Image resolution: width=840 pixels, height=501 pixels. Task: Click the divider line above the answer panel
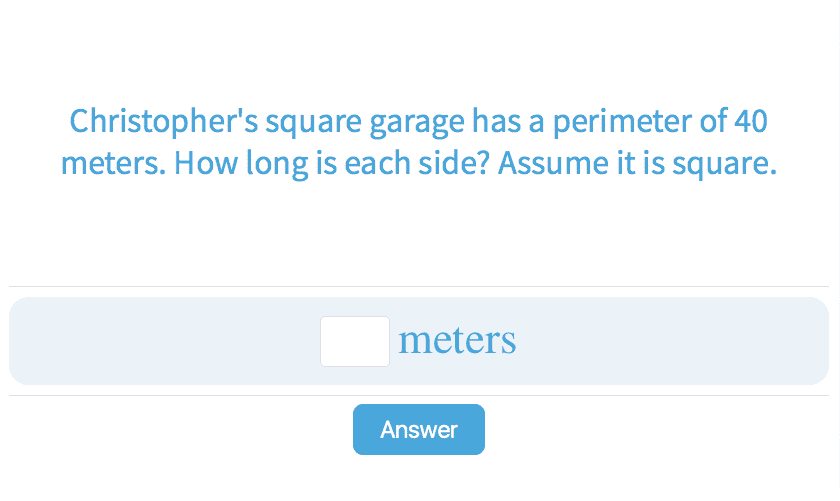pos(420,287)
